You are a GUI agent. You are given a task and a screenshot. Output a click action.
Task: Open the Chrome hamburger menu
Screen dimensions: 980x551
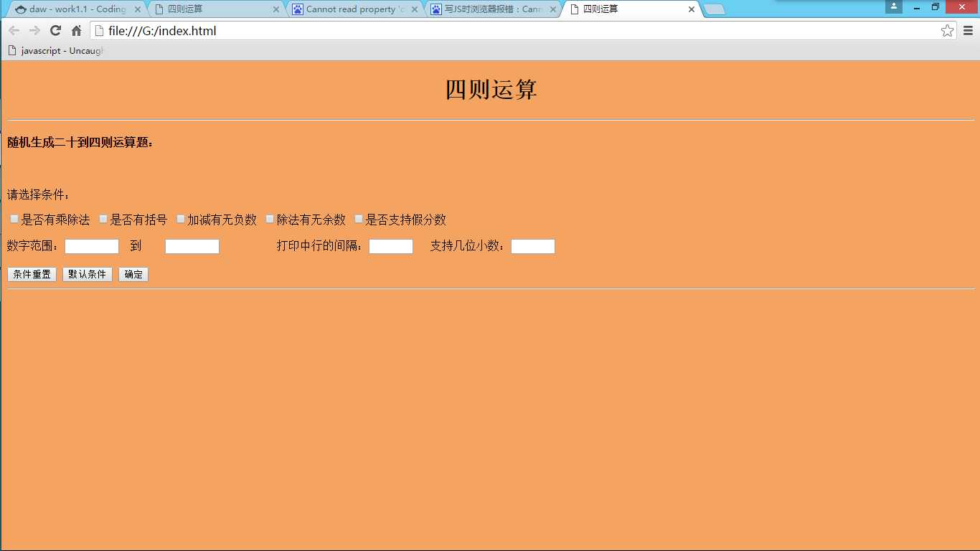click(x=968, y=31)
